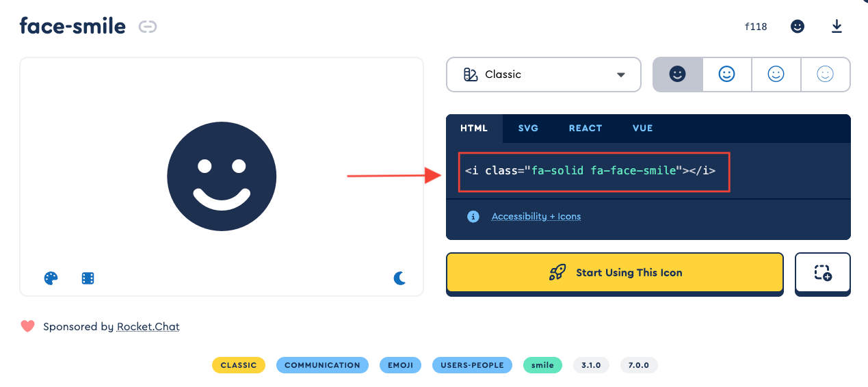Viewport: 868px width, 387px height.
Task: Switch to the SVG code tab
Action: pos(528,128)
